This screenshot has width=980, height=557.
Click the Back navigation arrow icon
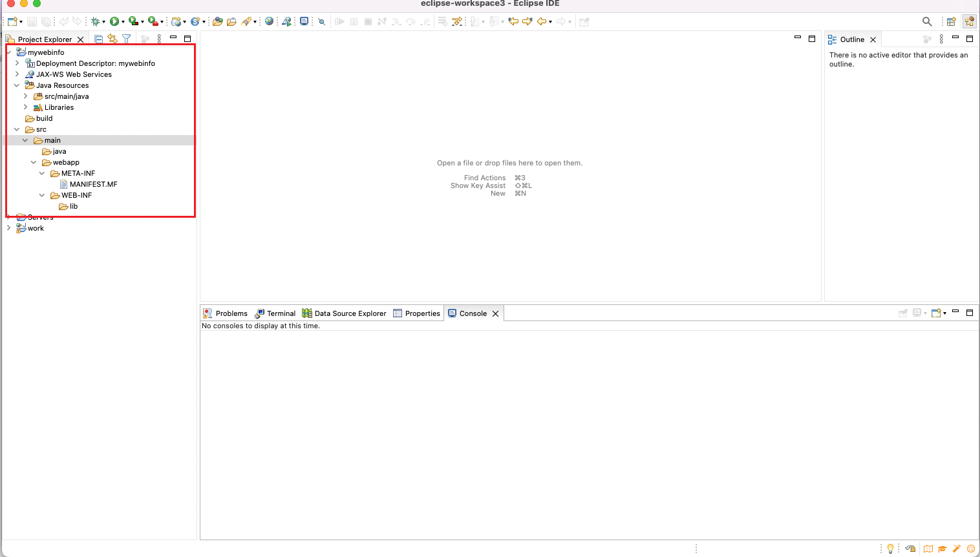[x=542, y=21]
